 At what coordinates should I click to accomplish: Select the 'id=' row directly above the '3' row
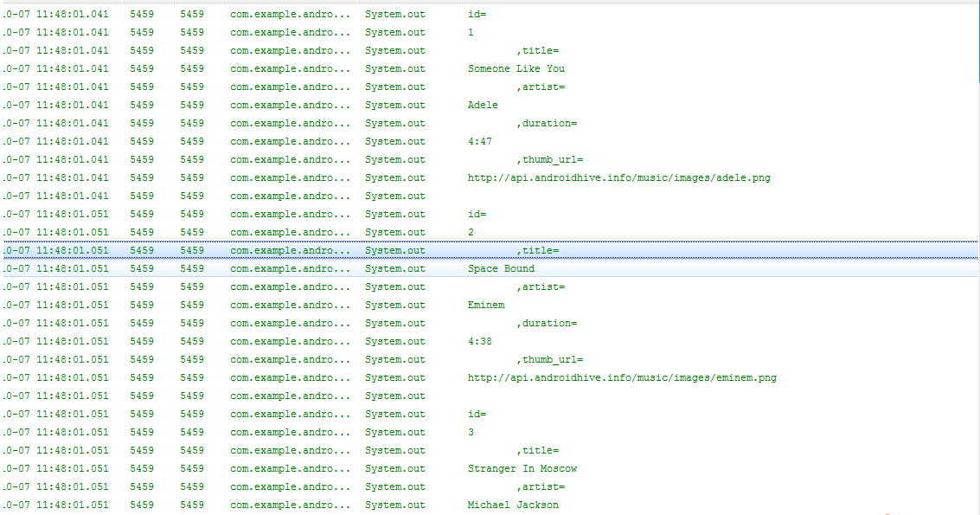click(490, 414)
